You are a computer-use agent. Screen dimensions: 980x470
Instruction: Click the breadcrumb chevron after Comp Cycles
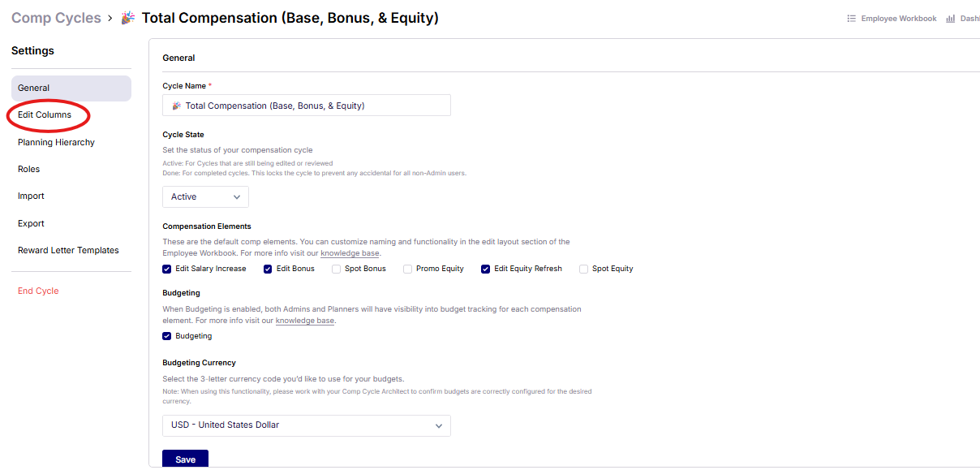coord(110,18)
